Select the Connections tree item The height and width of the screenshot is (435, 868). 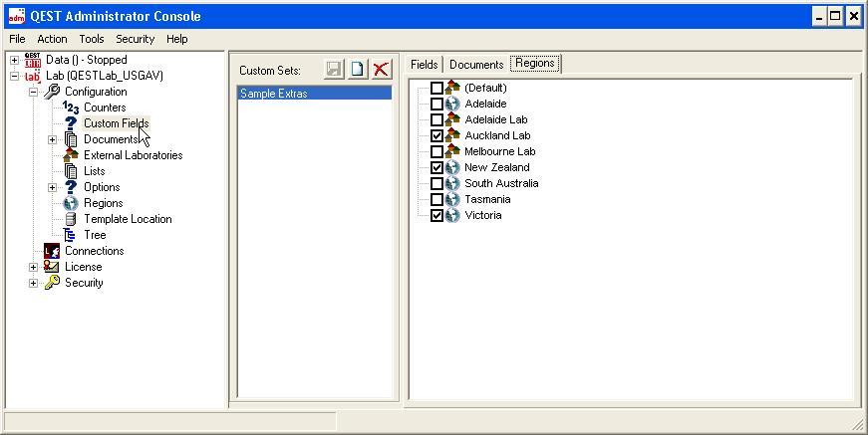(94, 251)
